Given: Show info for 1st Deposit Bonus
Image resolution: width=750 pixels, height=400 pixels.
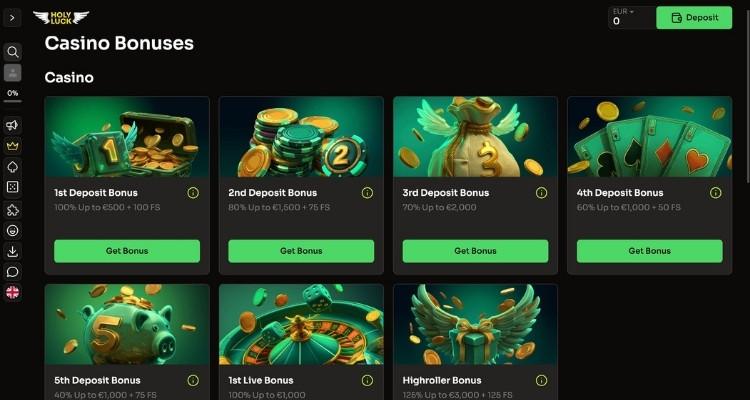Looking at the screenshot, I should click(x=193, y=193).
